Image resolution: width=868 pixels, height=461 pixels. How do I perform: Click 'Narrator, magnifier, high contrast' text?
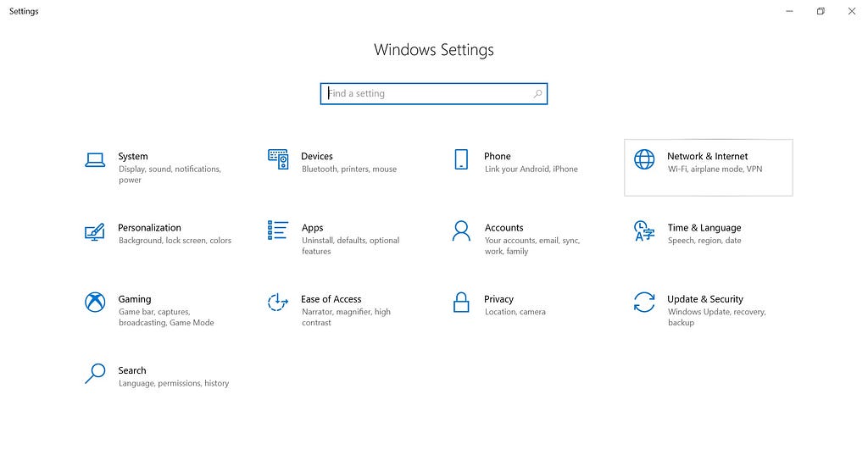(346, 317)
